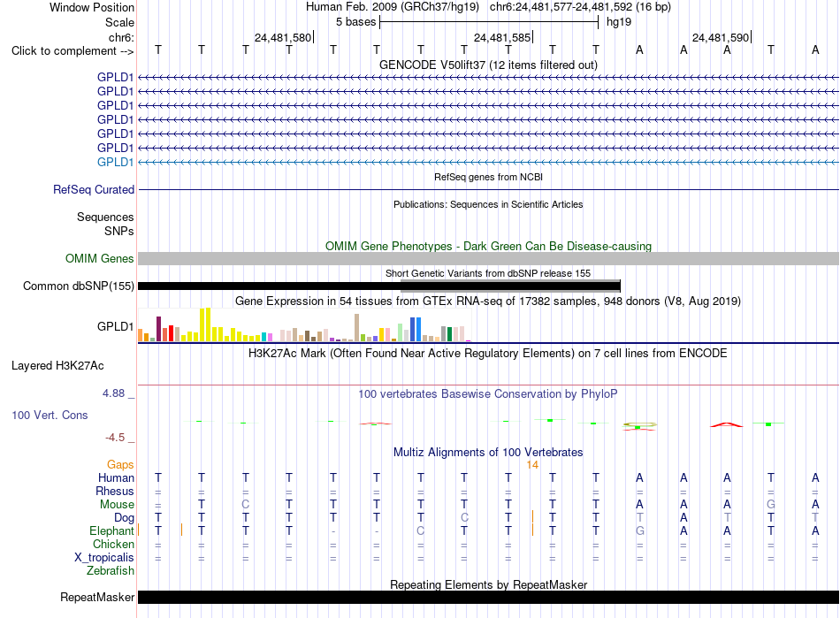Click the Human alignment row label

pyautogui.click(x=116, y=477)
